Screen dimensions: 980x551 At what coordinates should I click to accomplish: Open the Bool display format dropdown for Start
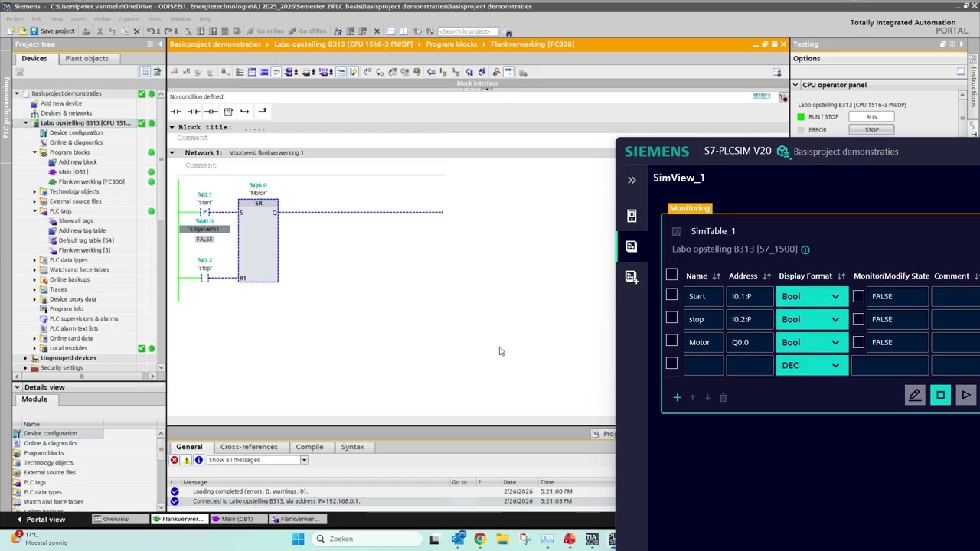[812, 296]
